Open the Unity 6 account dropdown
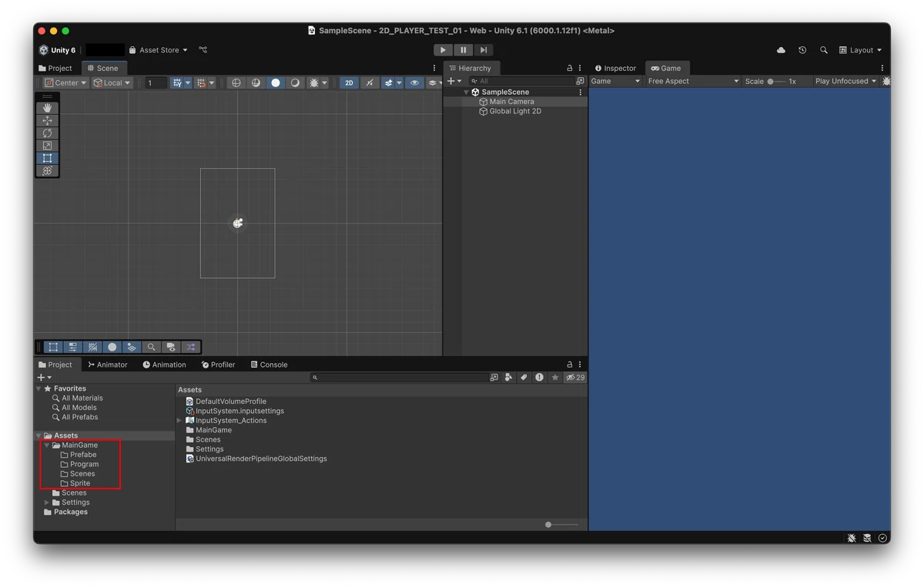 (59, 50)
